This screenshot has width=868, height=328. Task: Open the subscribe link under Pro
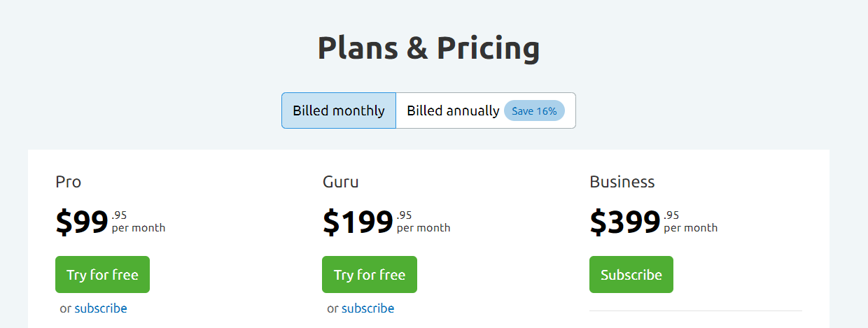coord(101,308)
